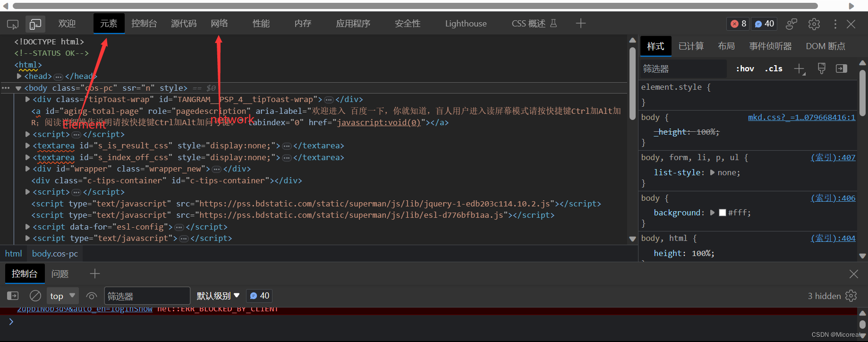Open the 事件侦听器 tab
This screenshot has width=868, height=342.
(x=770, y=46)
